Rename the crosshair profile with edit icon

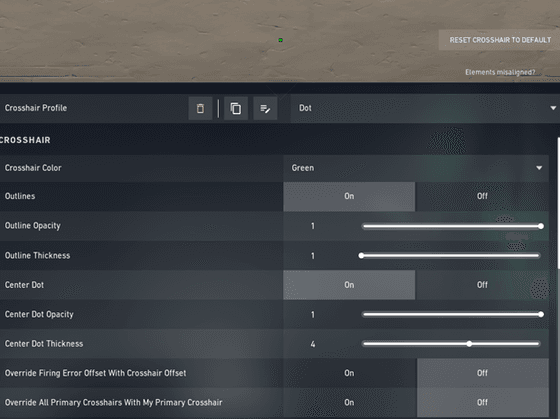coord(265,108)
